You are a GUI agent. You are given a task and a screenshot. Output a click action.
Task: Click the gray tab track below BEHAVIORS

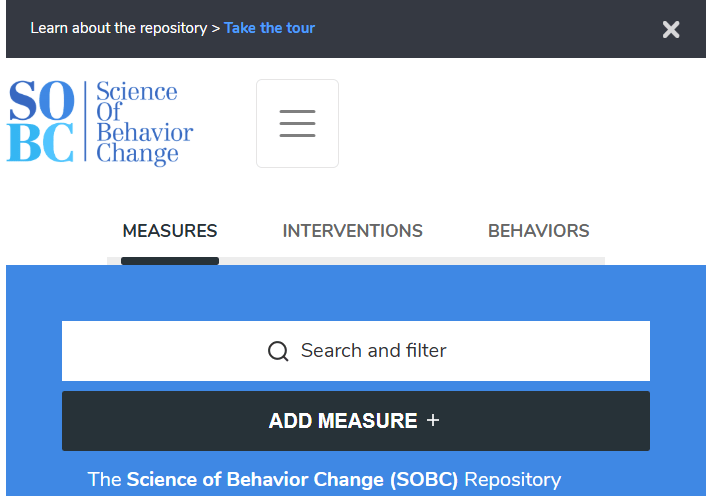tap(538, 261)
